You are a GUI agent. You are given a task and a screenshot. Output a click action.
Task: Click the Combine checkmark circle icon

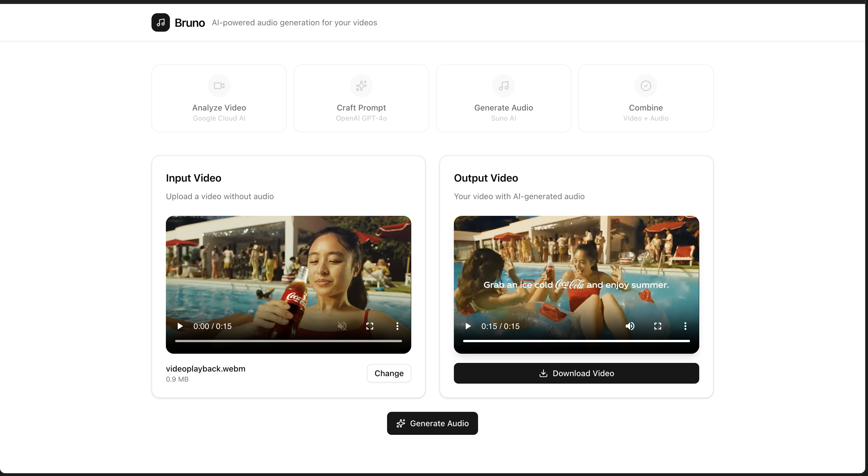646,86
